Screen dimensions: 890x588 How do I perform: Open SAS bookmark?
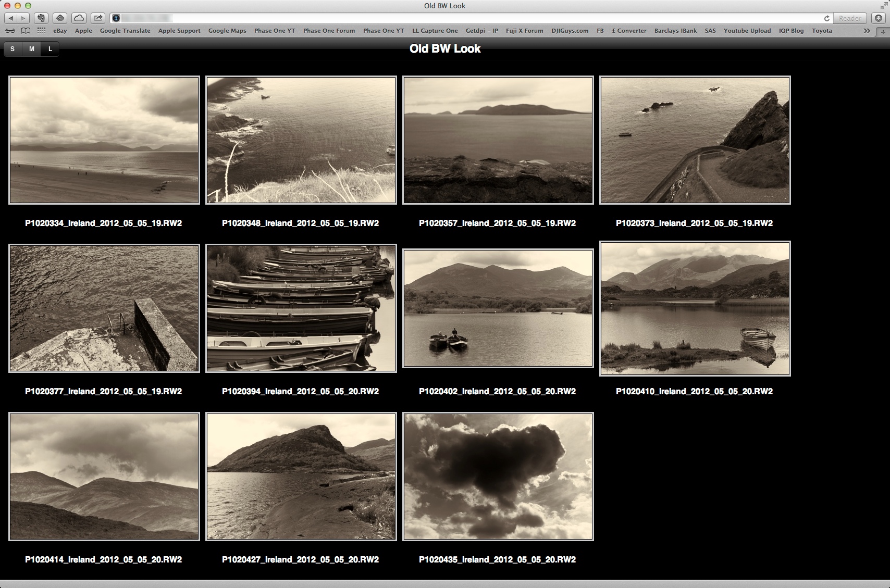[710, 31]
